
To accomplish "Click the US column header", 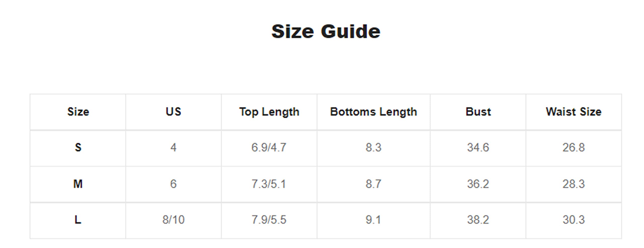I will point(173,112).
